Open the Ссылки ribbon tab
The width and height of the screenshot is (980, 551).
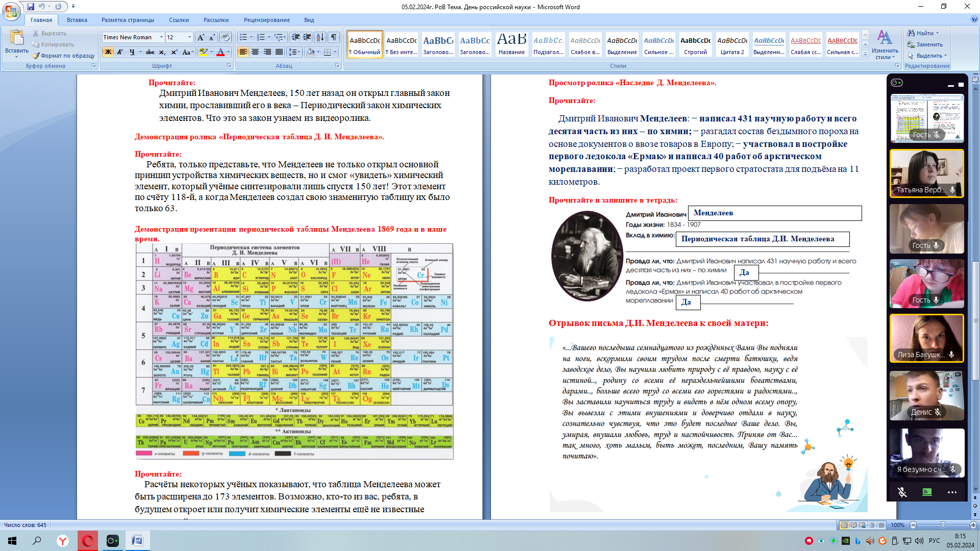point(179,20)
